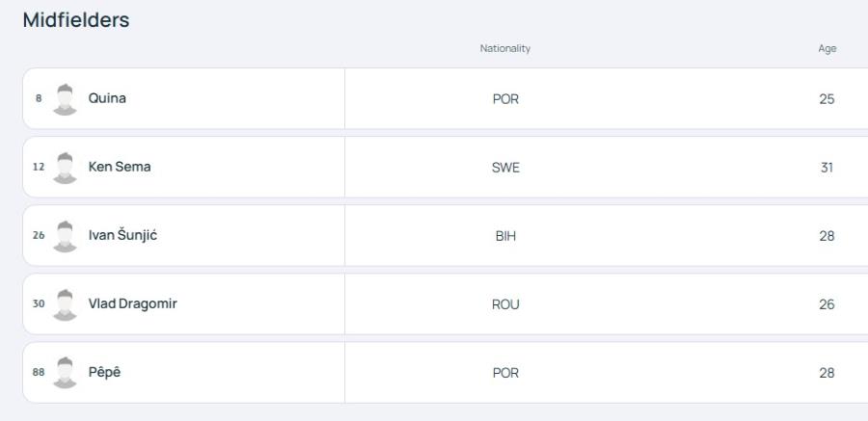The width and height of the screenshot is (868, 421).
Task: Open the Ivan Šunjić player name link
Action: pos(122,235)
